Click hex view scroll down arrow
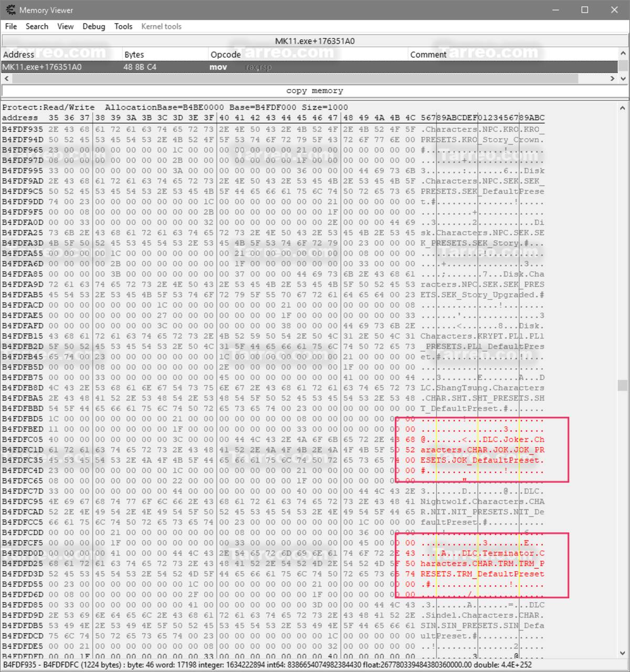 [x=623, y=654]
